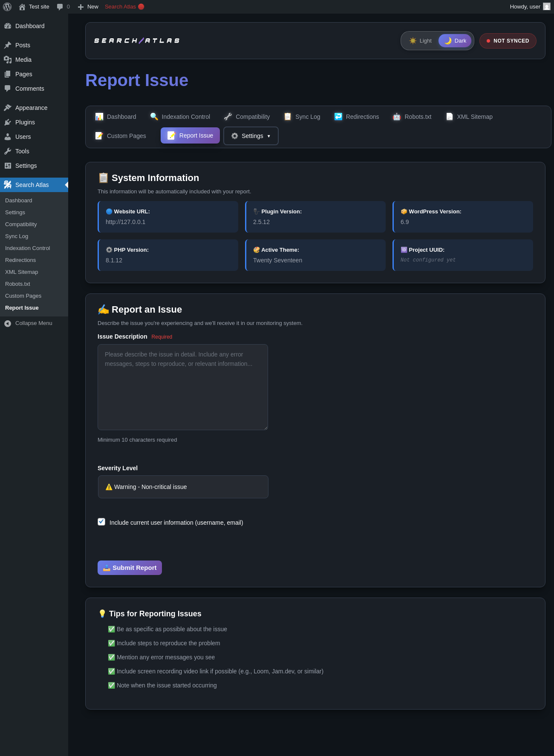The image size is (554, 756).
Task: Click the clipboard icon on Sync Log
Action: [x=288, y=117]
